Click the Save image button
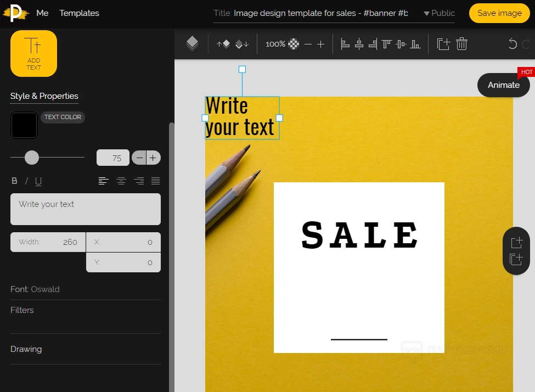This screenshot has width=535, height=392. [x=499, y=13]
